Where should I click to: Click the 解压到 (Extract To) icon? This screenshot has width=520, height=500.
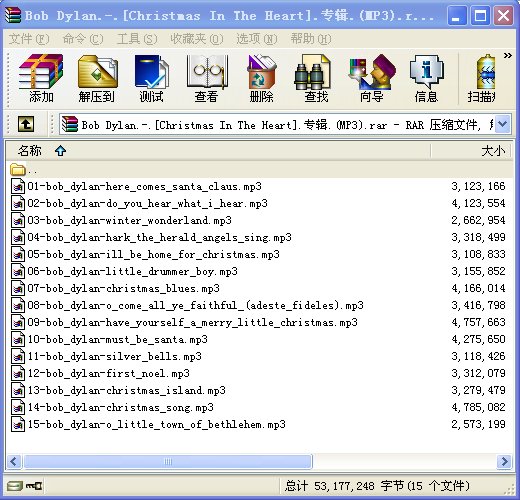click(x=97, y=79)
